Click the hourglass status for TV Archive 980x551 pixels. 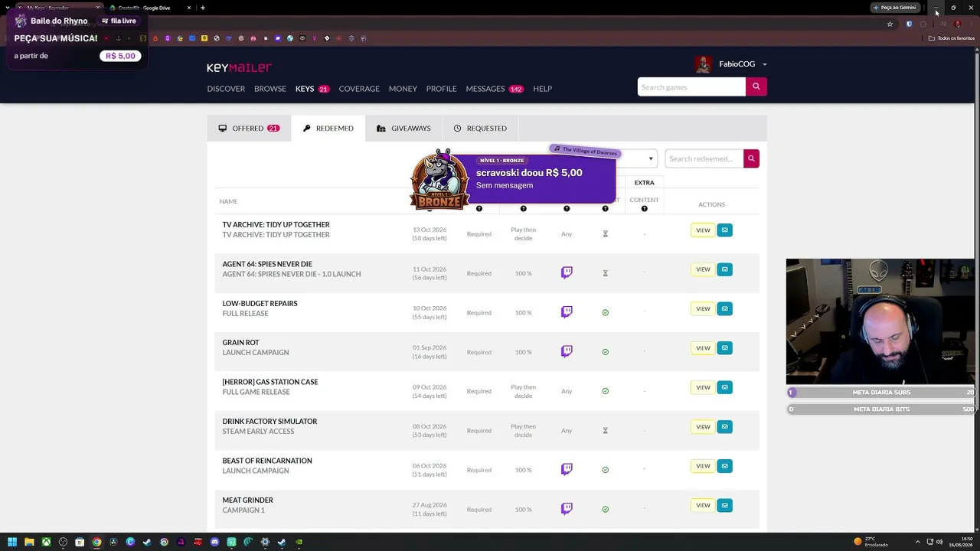(x=605, y=234)
